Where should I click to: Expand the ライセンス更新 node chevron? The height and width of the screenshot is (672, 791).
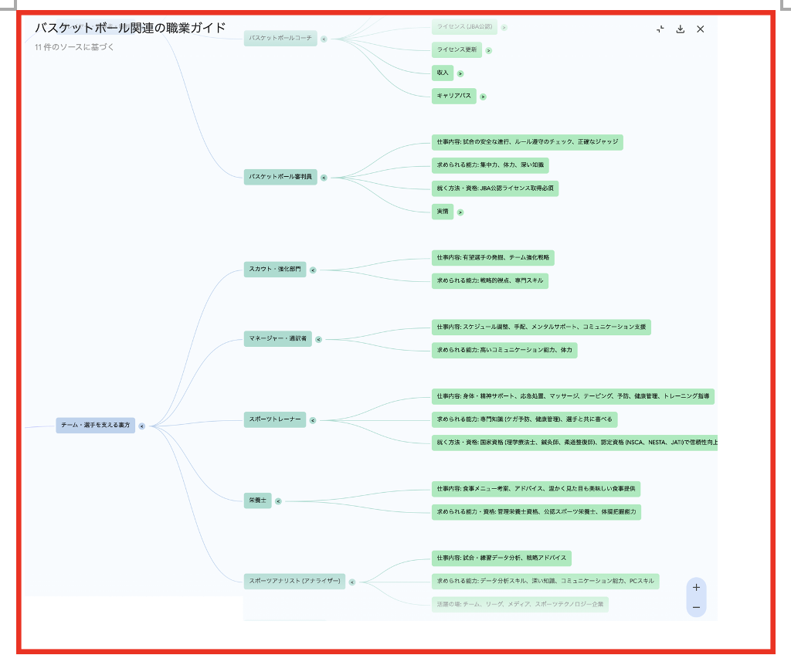click(x=488, y=50)
